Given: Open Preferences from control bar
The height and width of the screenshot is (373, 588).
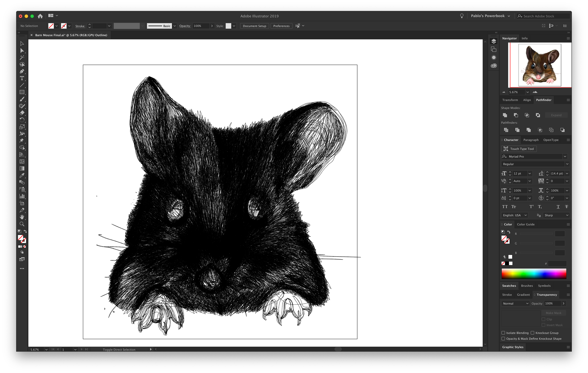Looking at the screenshot, I should (x=281, y=26).
